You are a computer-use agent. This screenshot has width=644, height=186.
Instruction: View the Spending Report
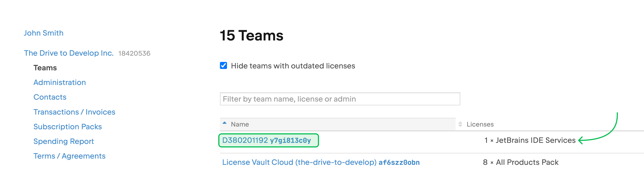pos(63,141)
